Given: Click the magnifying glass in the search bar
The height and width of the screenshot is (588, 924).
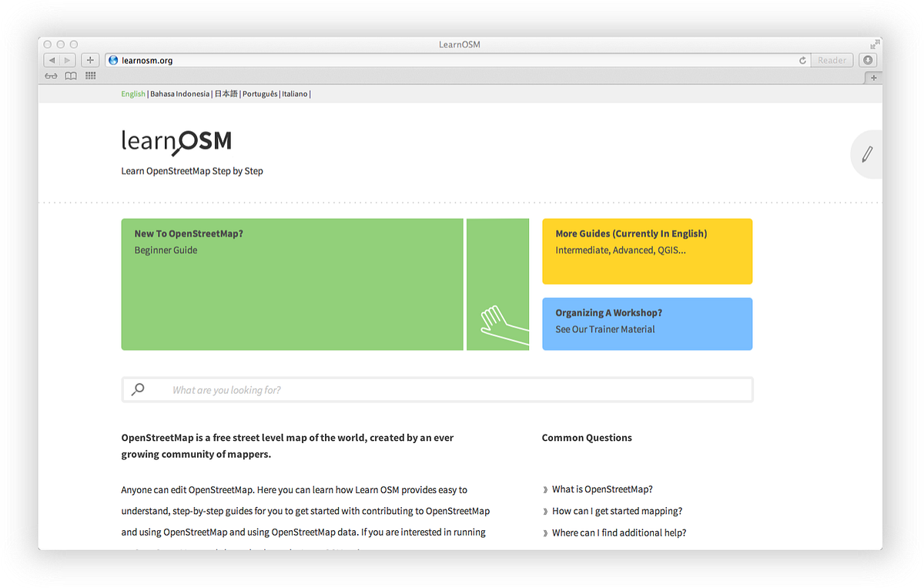Looking at the screenshot, I should click(139, 389).
